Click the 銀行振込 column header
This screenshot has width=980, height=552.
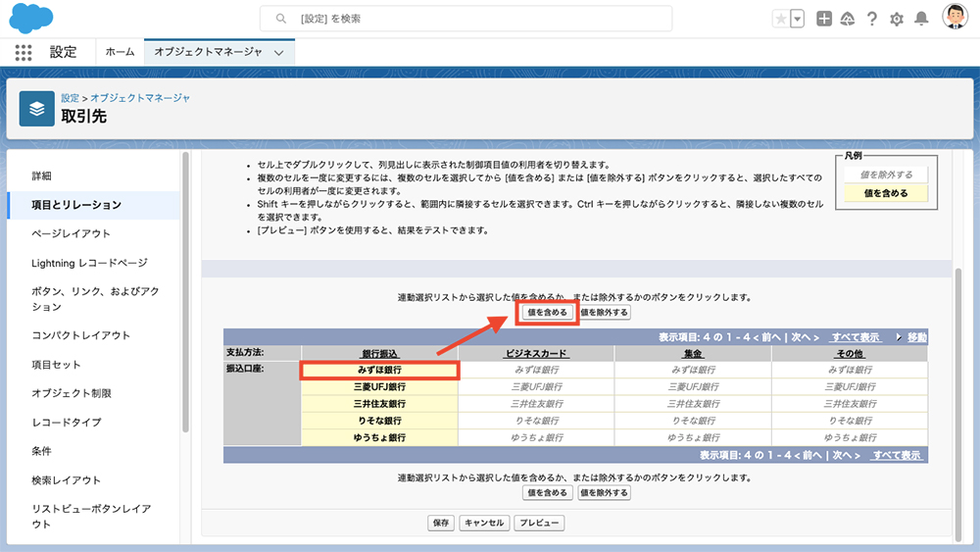380,354
